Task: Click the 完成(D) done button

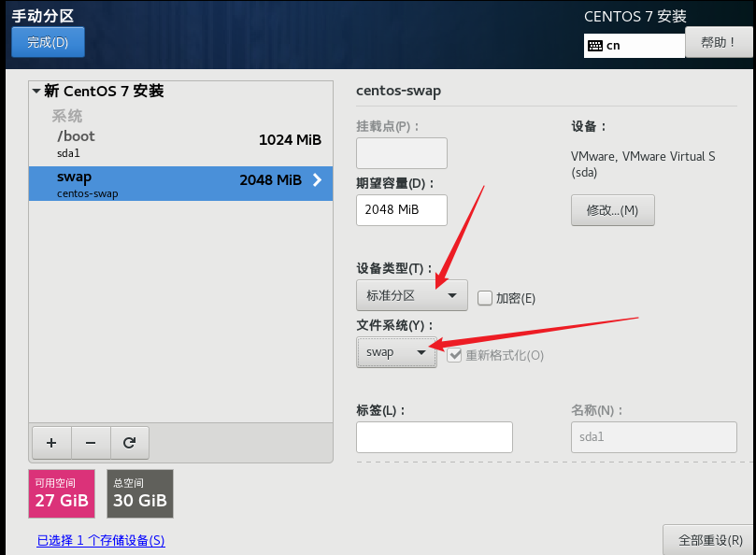Action: pyautogui.click(x=48, y=42)
